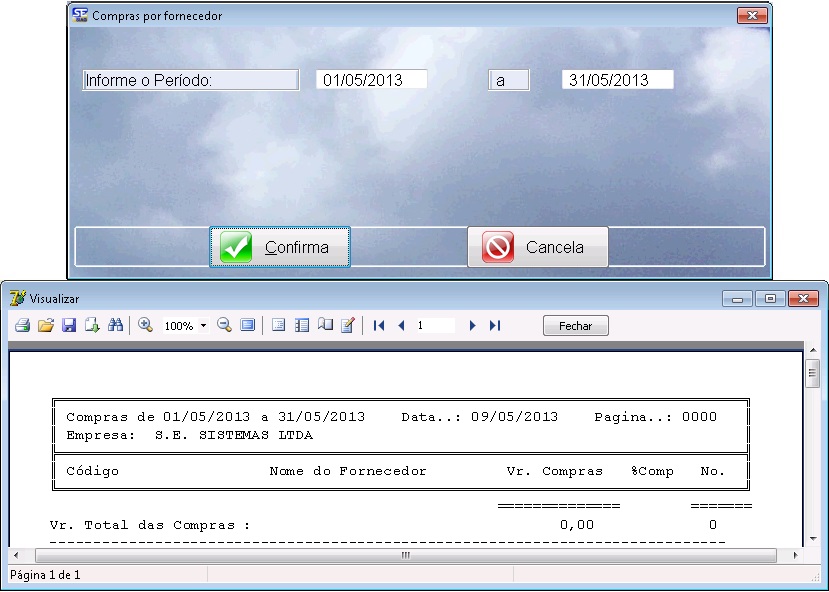Click the edit page icon with pencil
Screen dimensions: 829x592
348,326
